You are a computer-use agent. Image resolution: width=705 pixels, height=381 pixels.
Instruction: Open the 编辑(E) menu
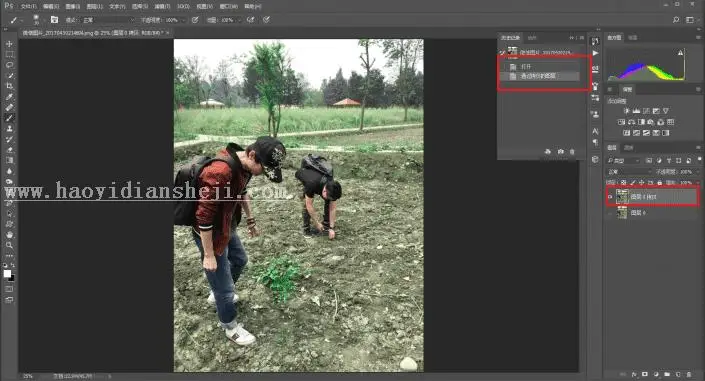pyautogui.click(x=51, y=7)
